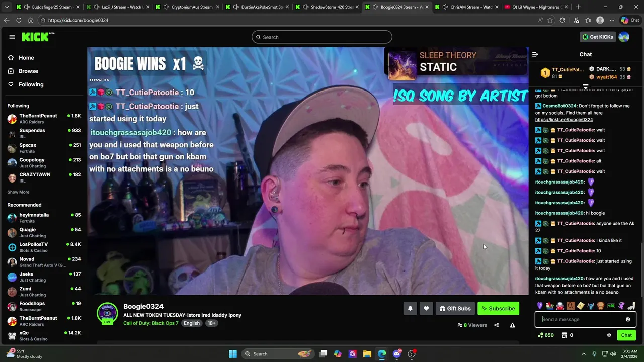Click the browser address bar URL
The height and width of the screenshot is (362, 644).
[x=78, y=20]
